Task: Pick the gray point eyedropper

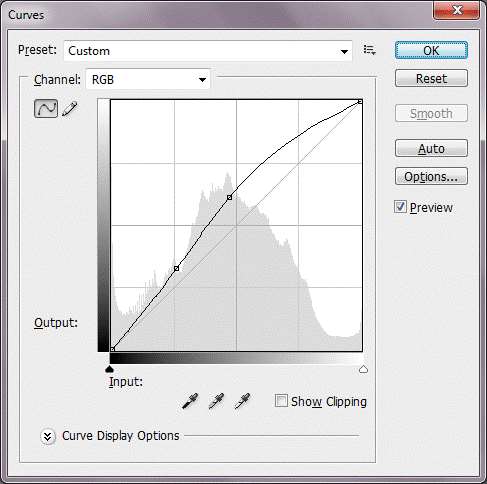Action: click(x=216, y=401)
